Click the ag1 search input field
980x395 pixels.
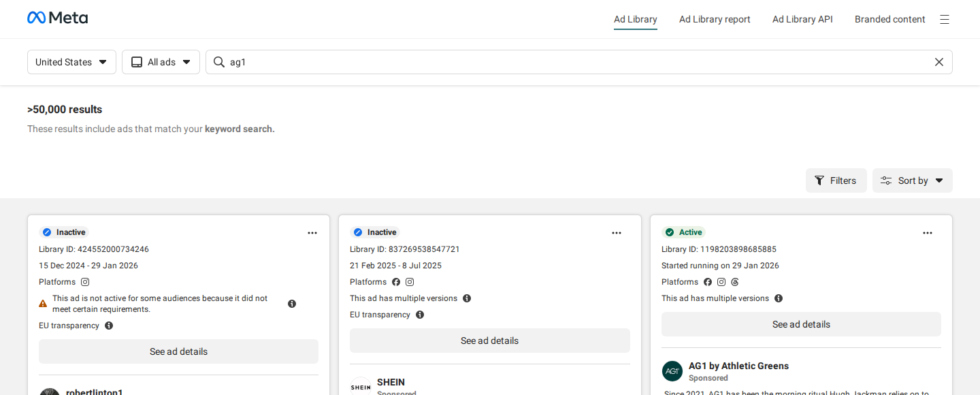(578, 62)
